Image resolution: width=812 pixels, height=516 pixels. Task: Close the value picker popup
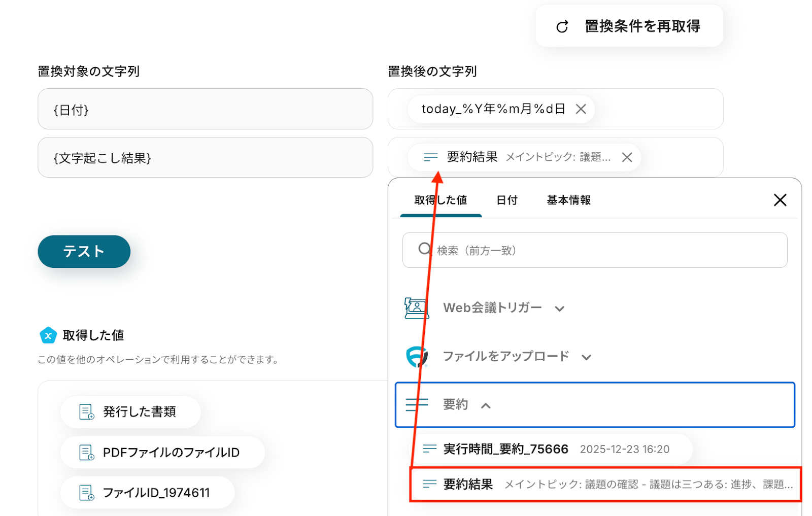[780, 200]
